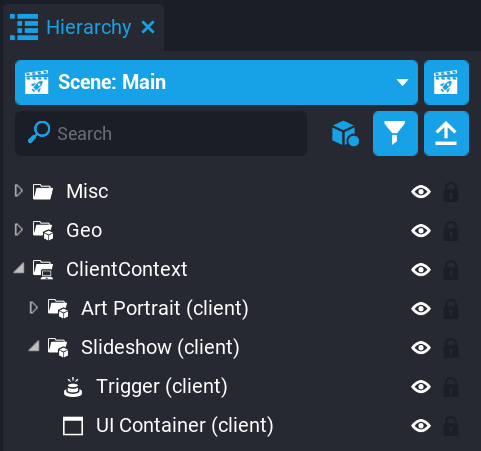Hide the Misc folder using eye icon
Image resolution: width=481 pixels, height=451 pixels.
click(x=421, y=192)
